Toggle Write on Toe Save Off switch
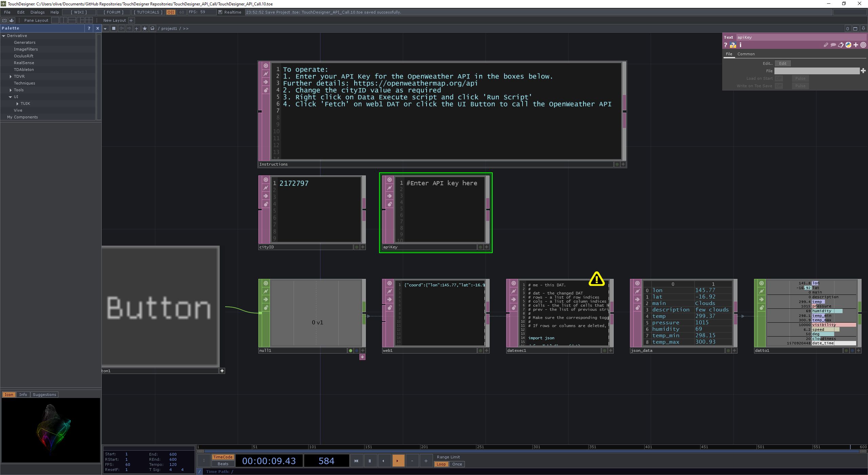Viewport: 868px width, 475px height. tap(779, 86)
